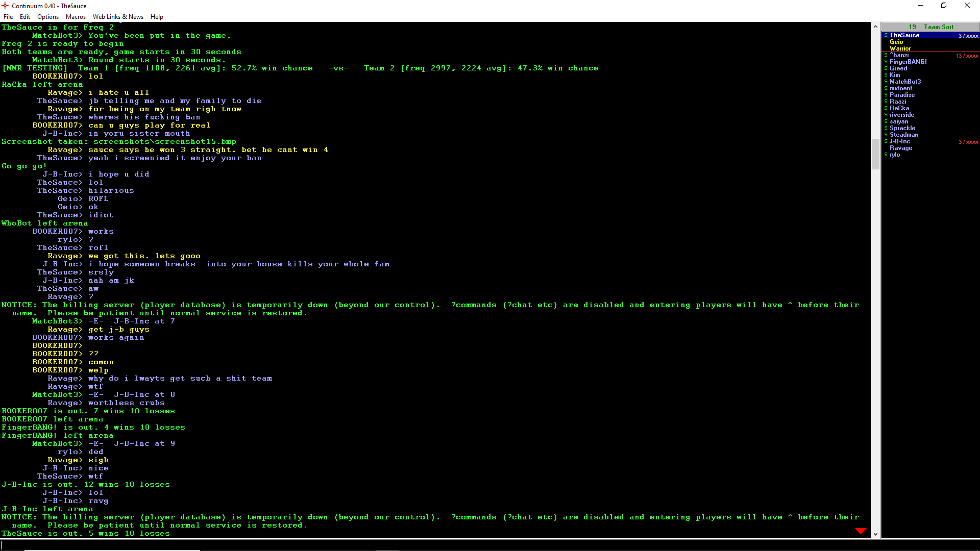Image resolution: width=980 pixels, height=551 pixels.
Task: Click the S icon beside TheSauce
Action: [886, 35]
